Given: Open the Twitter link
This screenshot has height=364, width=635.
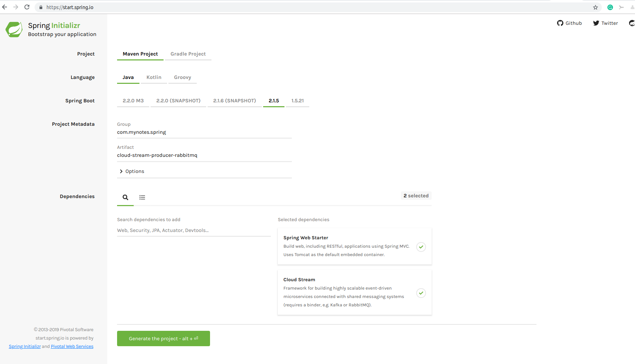Looking at the screenshot, I should pos(605,23).
